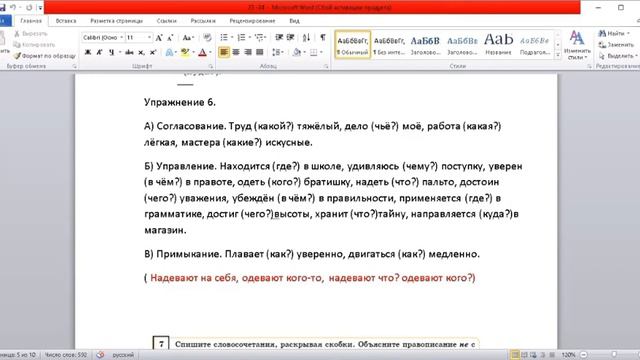Click the Grow Font icon
This screenshot has width=640, height=360.
coord(159,38)
